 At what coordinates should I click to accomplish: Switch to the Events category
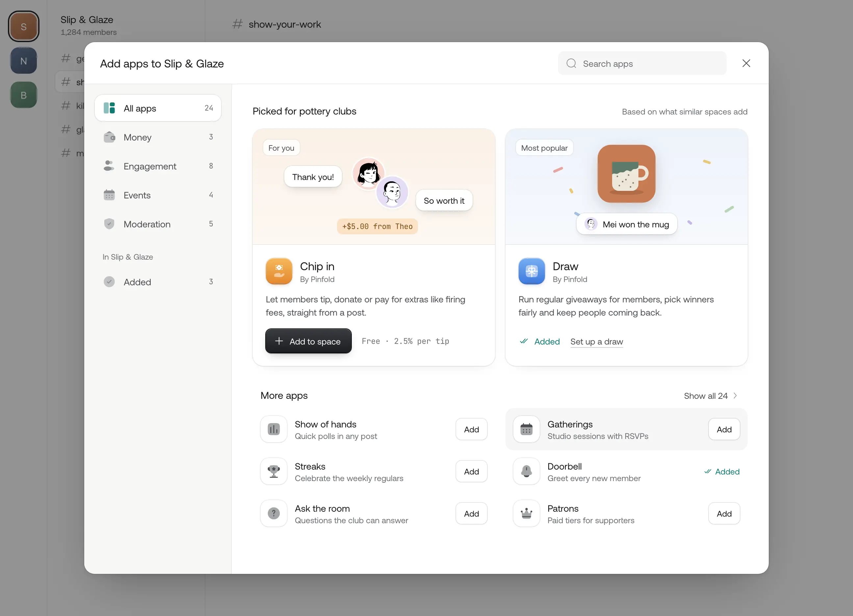158,195
